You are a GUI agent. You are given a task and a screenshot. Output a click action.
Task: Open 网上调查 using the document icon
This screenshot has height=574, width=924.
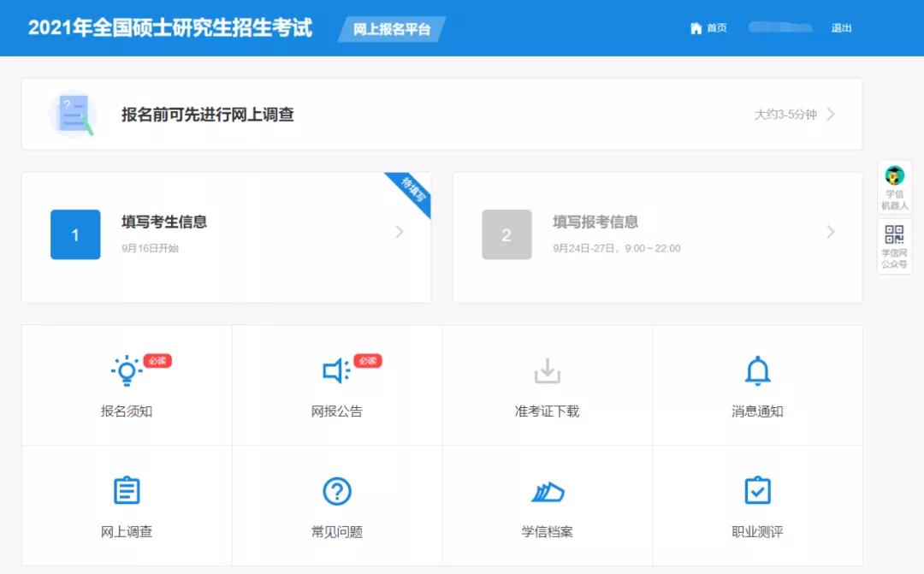126,490
